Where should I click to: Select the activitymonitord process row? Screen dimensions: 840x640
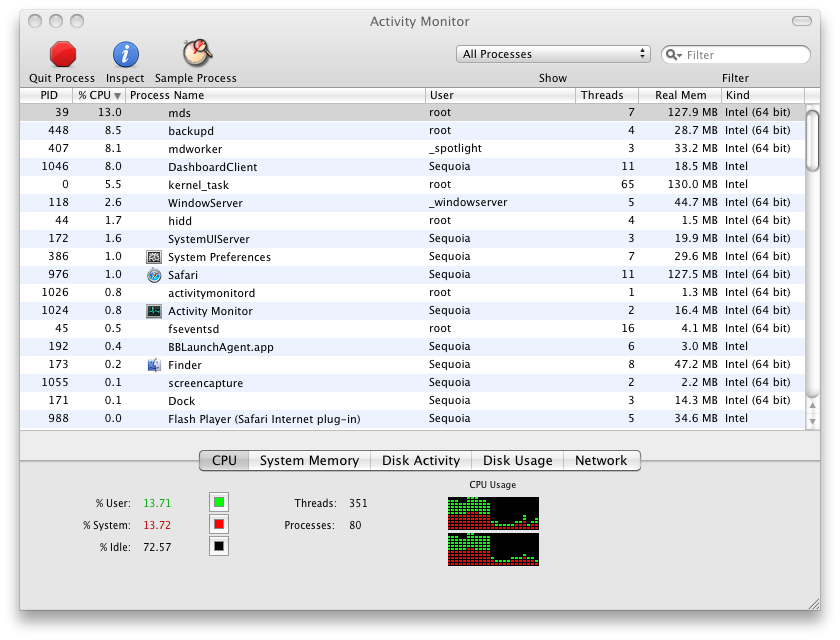(412, 292)
